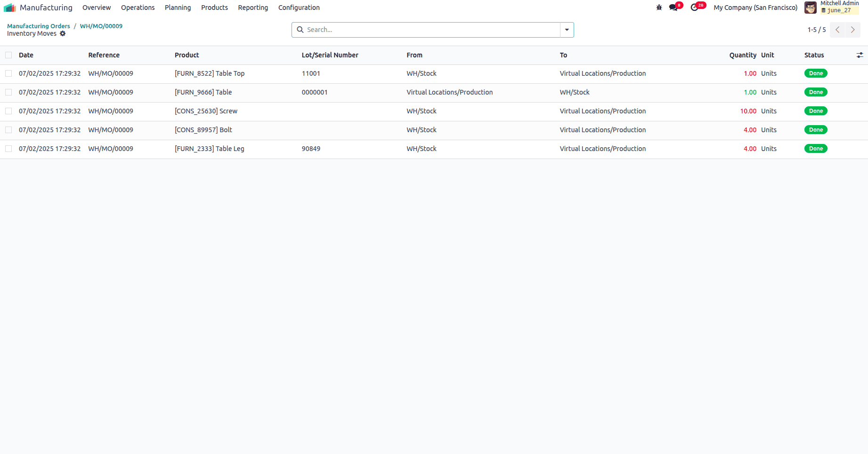The image size is (868, 454).
Task: Check the Table Leg row checkbox
Action: point(8,149)
